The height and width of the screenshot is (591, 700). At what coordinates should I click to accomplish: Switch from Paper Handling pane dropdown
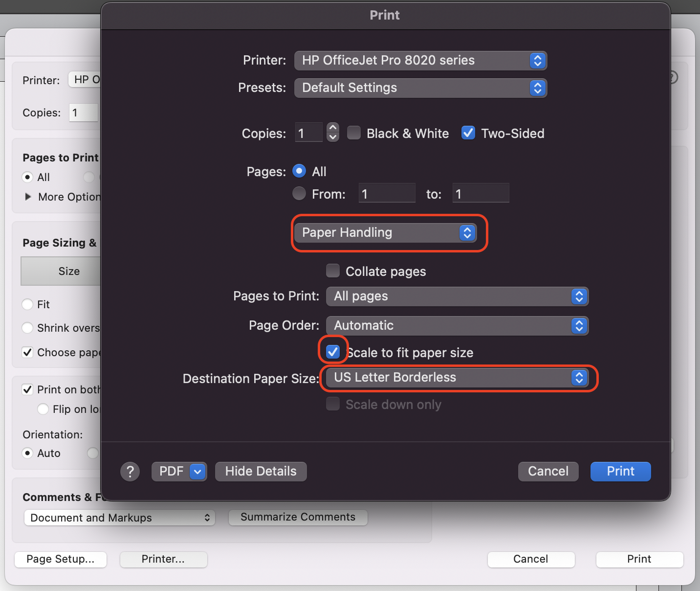click(x=388, y=233)
